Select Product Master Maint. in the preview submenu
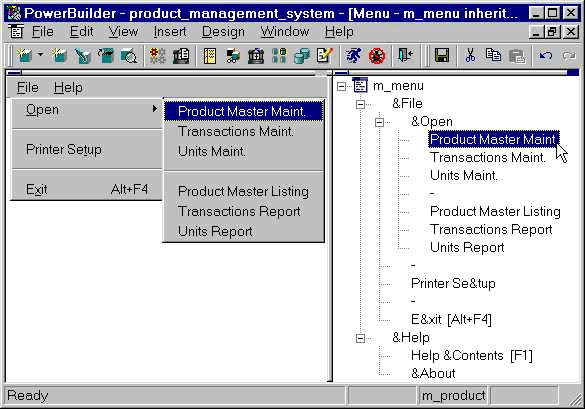The image size is (585, 409). point(244,111)
